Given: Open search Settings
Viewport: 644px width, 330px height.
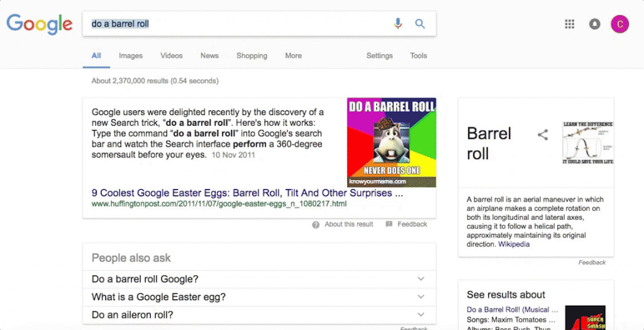Looking at the screenshot, I should (x=379, y=56).
